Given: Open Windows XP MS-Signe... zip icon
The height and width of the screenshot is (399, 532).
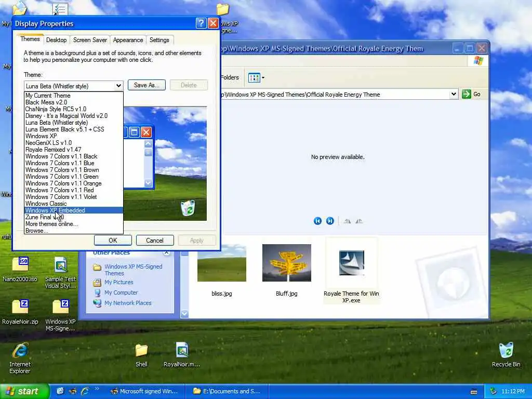Looking at the screenshot, I should [61, 307].
